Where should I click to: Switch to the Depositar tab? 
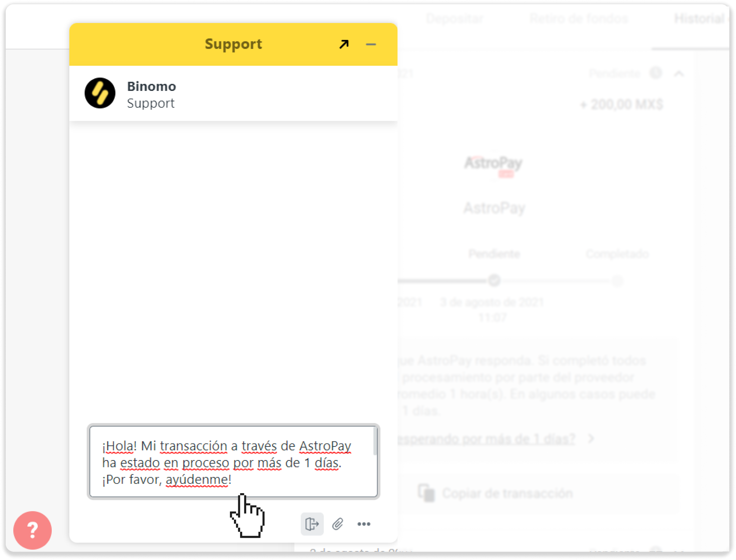pos(454,18)
